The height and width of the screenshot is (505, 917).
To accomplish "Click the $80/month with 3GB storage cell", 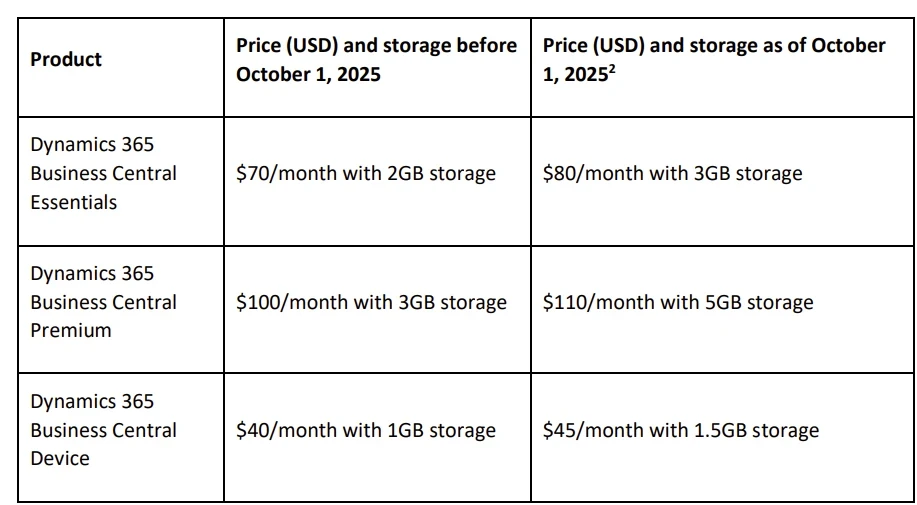I will tap(672, 174).
